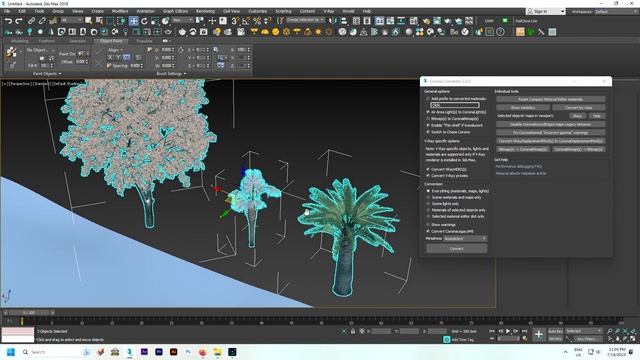Click the Mirror tool icon
The image size is (640, 360).
coord(333,20)
